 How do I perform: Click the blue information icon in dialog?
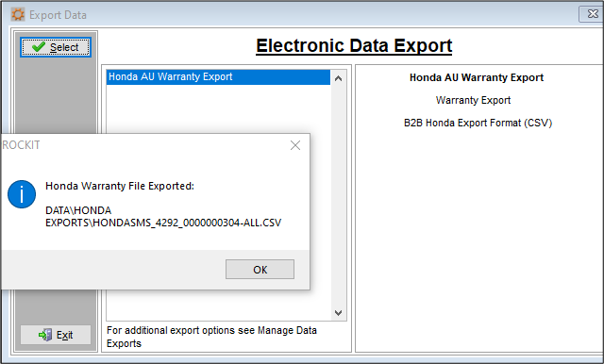tap(22, 194)
